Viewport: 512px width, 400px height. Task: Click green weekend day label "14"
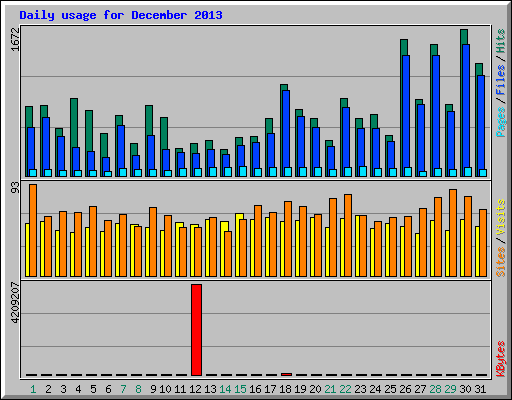225,389
